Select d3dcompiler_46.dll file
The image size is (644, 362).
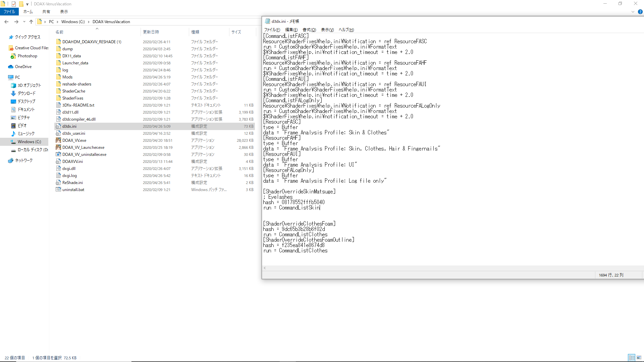click(x=79, y=119)
